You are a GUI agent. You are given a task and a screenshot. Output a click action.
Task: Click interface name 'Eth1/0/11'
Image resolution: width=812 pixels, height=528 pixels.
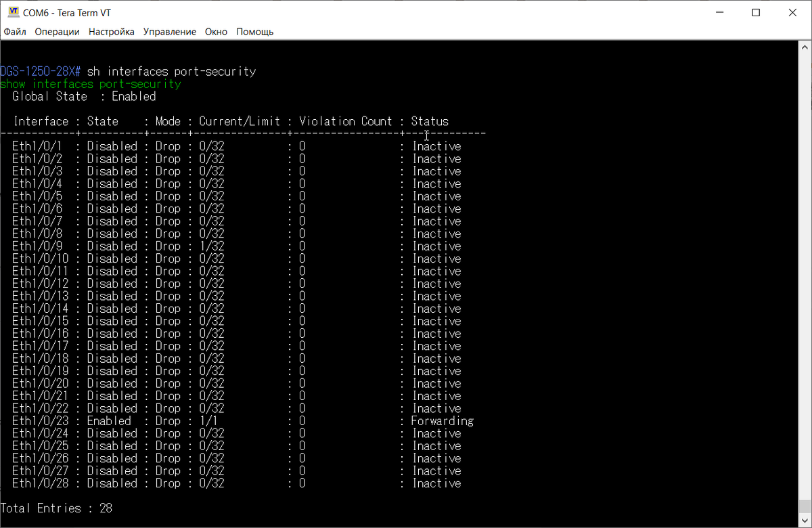[x=41, y=271]
